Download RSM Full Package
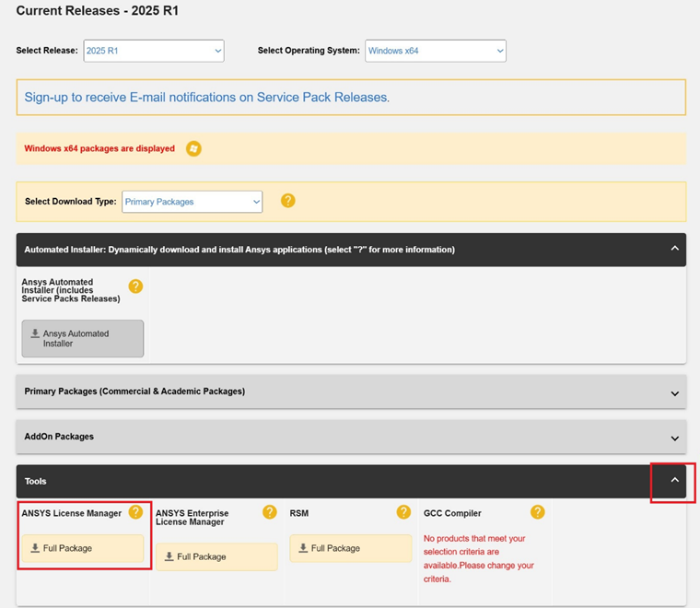This screenshot has width=700, height=608. click(351, 548)
